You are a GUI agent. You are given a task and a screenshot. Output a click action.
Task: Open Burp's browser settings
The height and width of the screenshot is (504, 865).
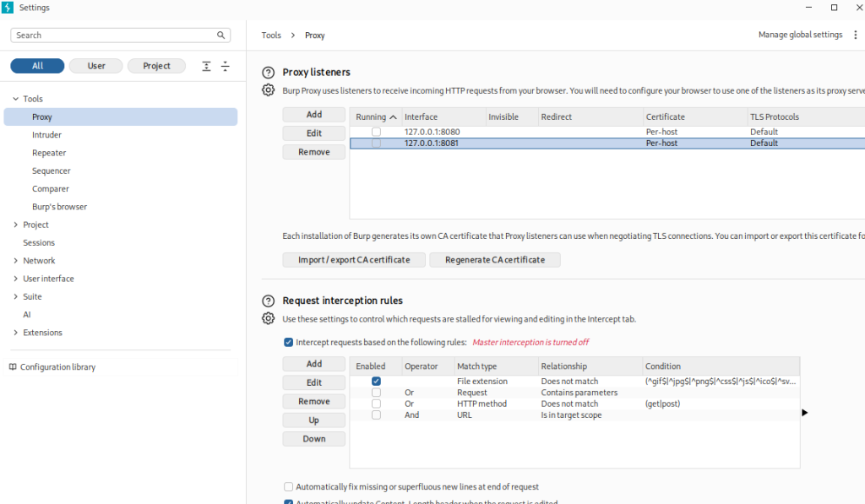(60, 207)
